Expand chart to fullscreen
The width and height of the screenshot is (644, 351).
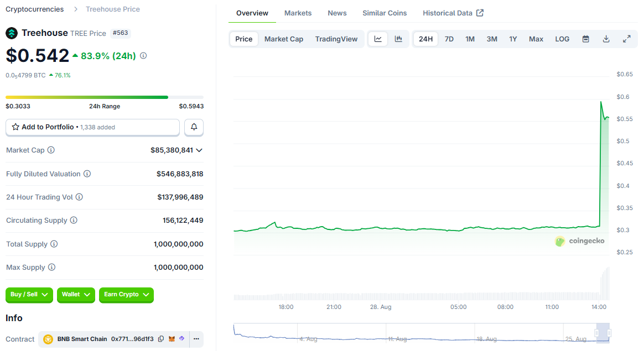click(626, 39)
